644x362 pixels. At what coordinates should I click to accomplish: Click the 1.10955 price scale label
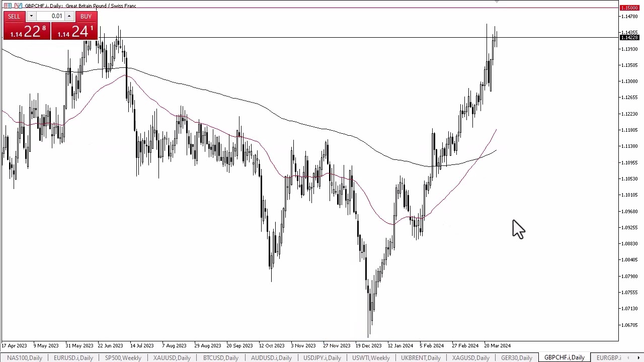[629, 162]
